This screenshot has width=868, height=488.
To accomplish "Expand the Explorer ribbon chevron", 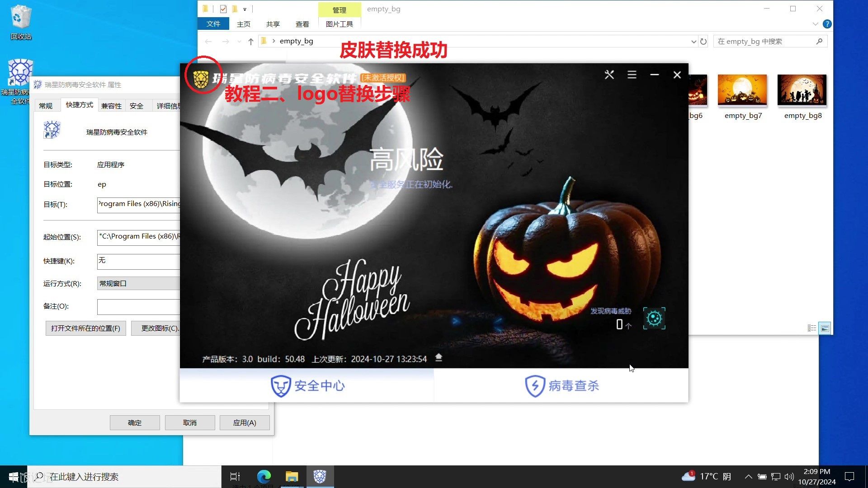I will [x=815, y=24].
